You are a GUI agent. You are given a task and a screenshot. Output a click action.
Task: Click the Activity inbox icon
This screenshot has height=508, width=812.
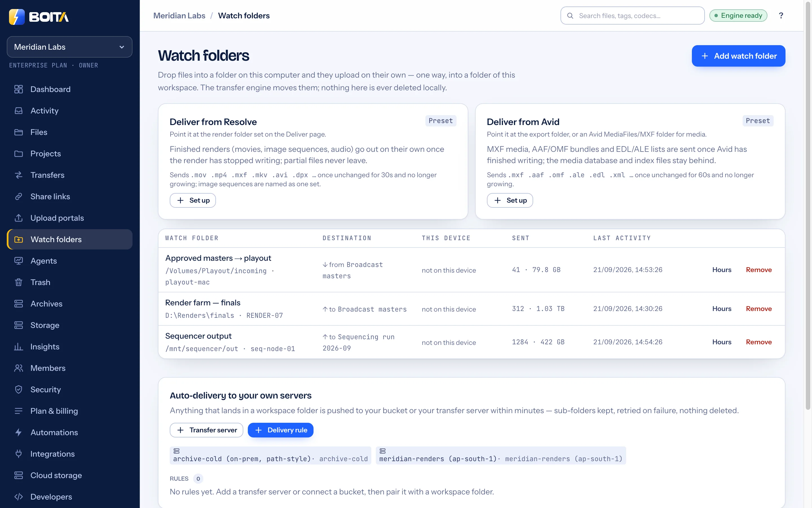click(18, 111)
